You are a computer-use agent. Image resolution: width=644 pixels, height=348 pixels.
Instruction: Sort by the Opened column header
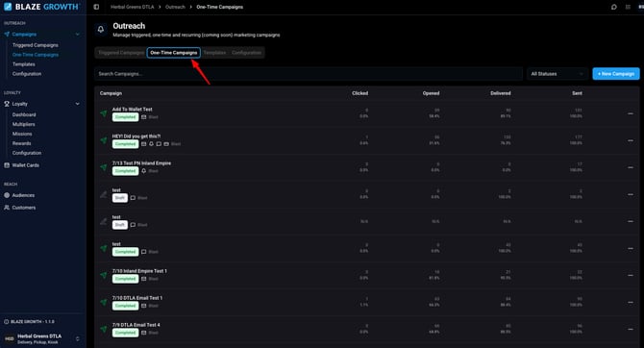click(x=431, y=93)
